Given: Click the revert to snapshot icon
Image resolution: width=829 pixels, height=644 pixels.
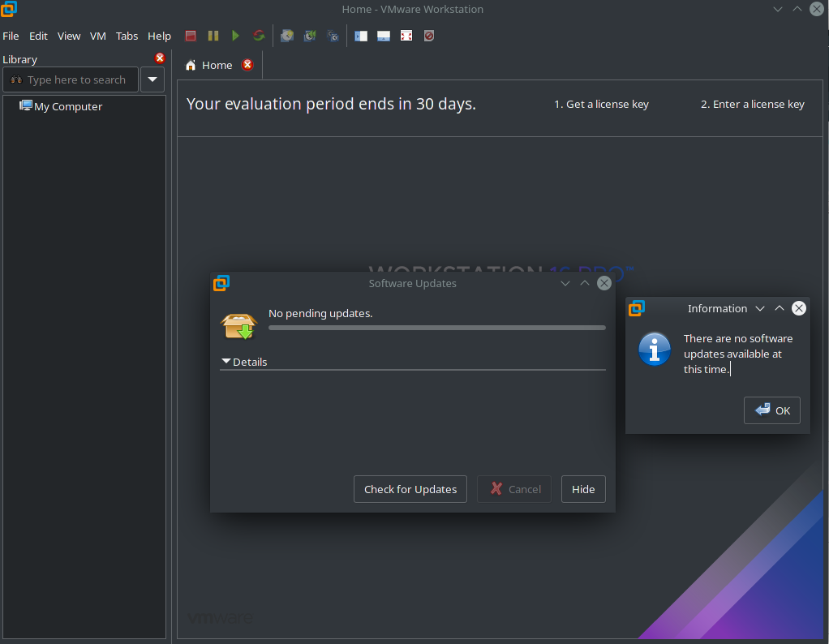Looking at the screenshot, I should (310, 36).
